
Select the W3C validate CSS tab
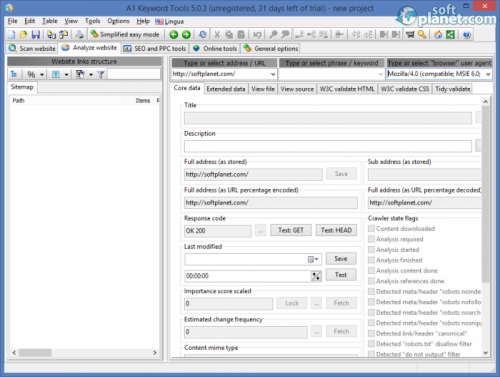[x=405, y=89]
